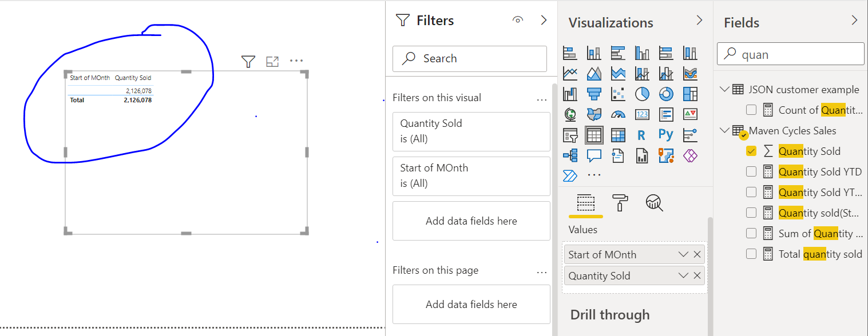Select the clustered column chart visual

coord(643,53)
